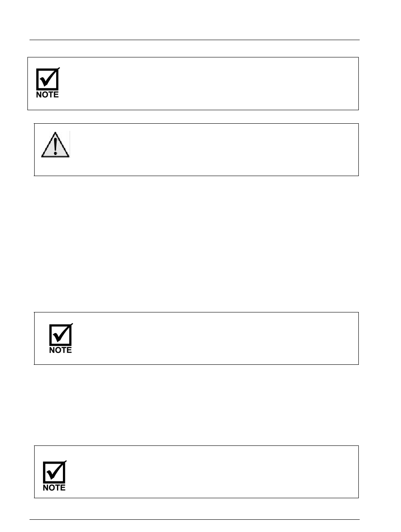
Task: Click the header horizontal rule line
Action: 194,40
